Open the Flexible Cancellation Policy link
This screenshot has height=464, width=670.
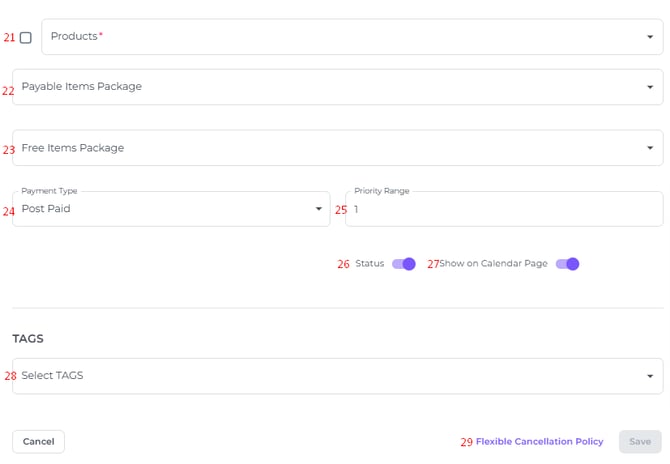click(x=539, y=442)
